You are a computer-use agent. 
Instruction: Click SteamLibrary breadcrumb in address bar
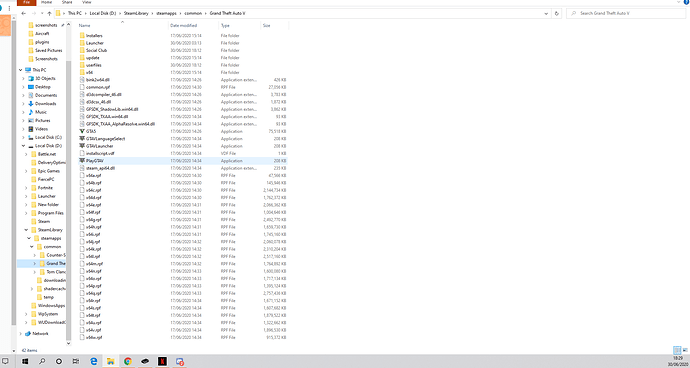(x=136, y=13)
